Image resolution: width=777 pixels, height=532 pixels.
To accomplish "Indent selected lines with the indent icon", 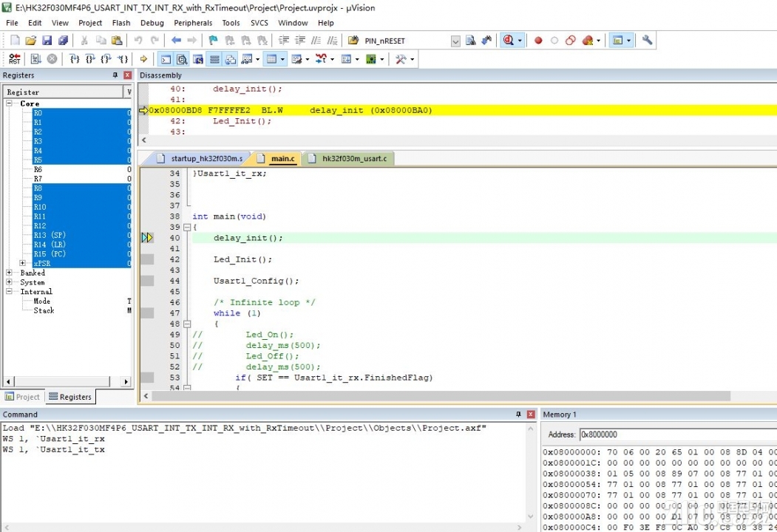I will (x=283, y=41).
